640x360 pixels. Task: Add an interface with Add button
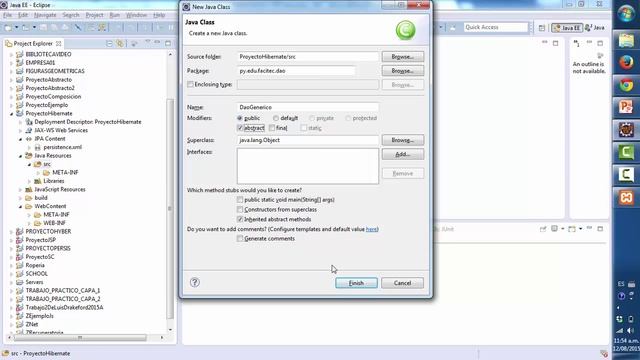coord(403,154)
